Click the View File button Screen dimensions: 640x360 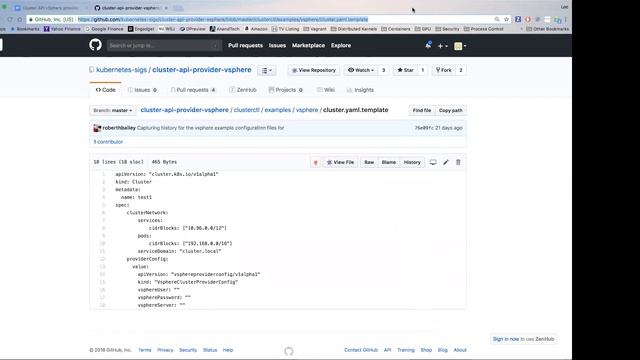tap(340, 162)
